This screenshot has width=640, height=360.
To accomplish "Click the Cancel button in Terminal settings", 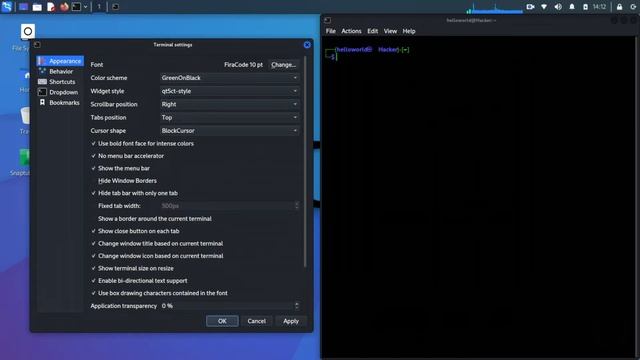I will coord(256,321).
